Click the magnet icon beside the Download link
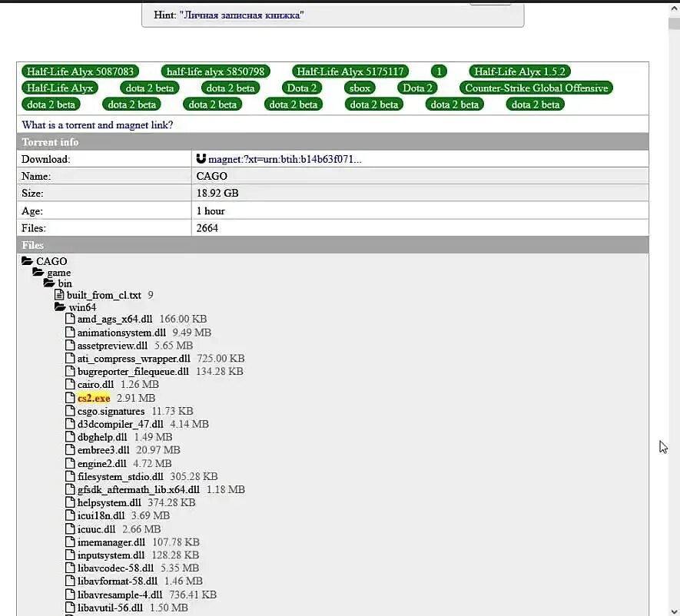This screenshot has height=616, width=680. pyautogui.click(x=201, y=159)
